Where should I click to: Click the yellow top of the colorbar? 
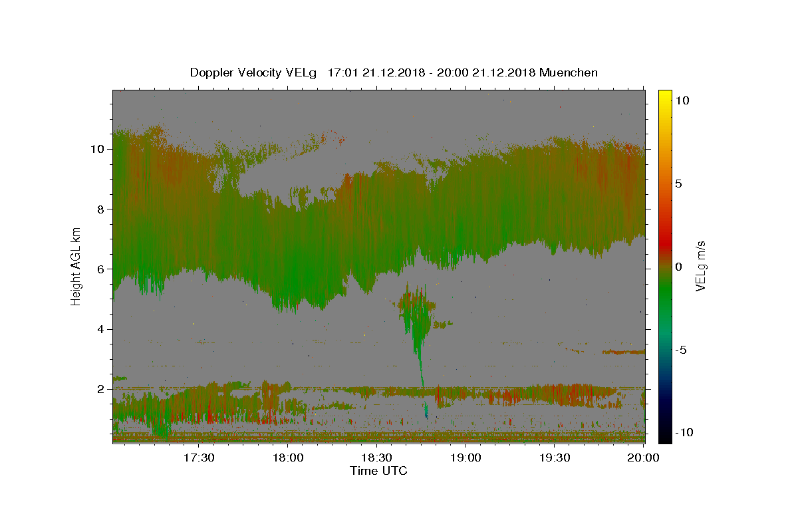click(664, 96)
